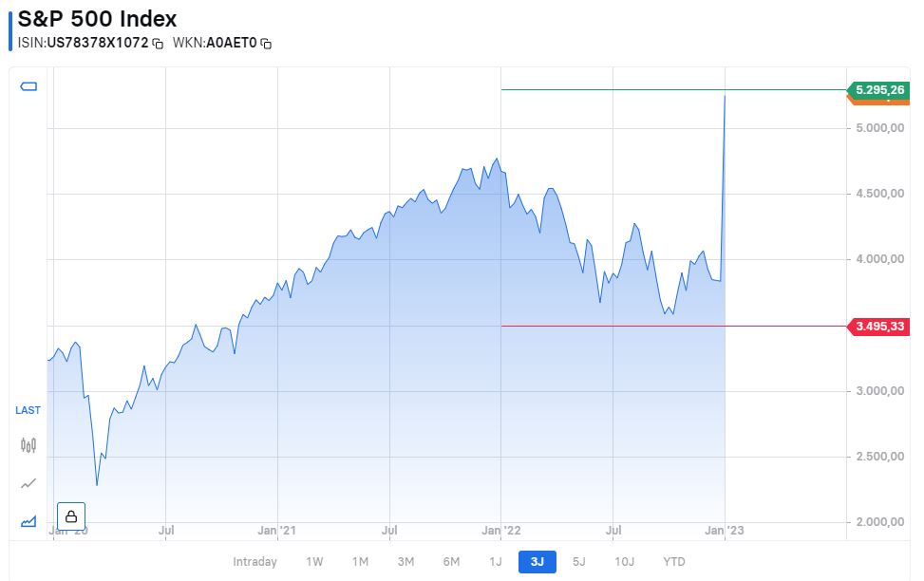Enable the Intraday view
This screenshot has width=924, height=581.
254,561
